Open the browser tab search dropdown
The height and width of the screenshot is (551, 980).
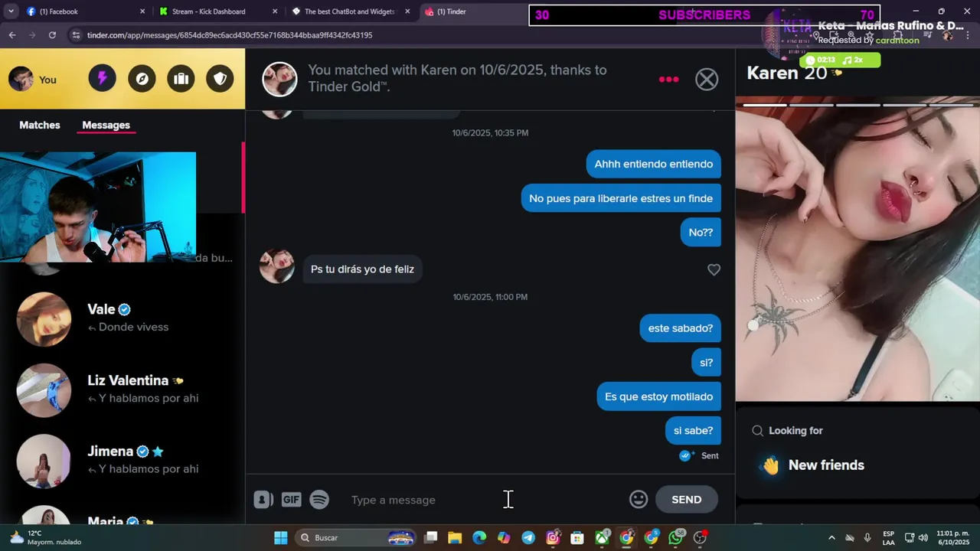tap(11, 11)
